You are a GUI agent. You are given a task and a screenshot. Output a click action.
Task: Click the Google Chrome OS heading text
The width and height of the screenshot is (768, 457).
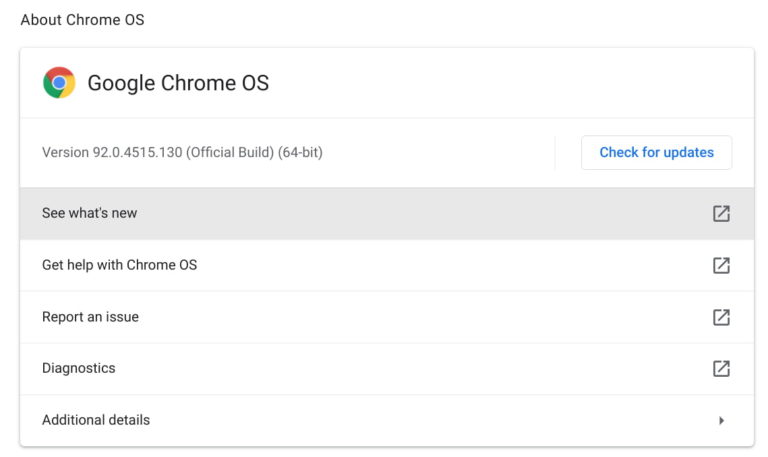click(x=178, y=83)
